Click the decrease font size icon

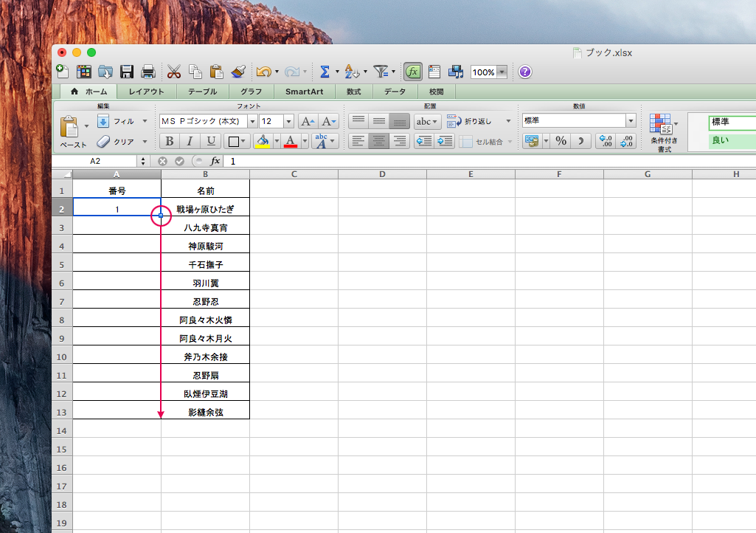click(x=329, y=121)
